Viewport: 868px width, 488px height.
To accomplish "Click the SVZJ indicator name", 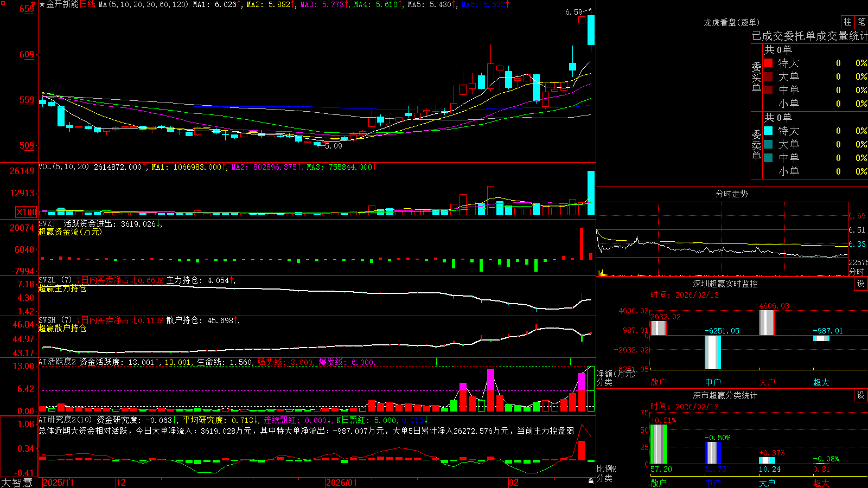I will 47,223.
